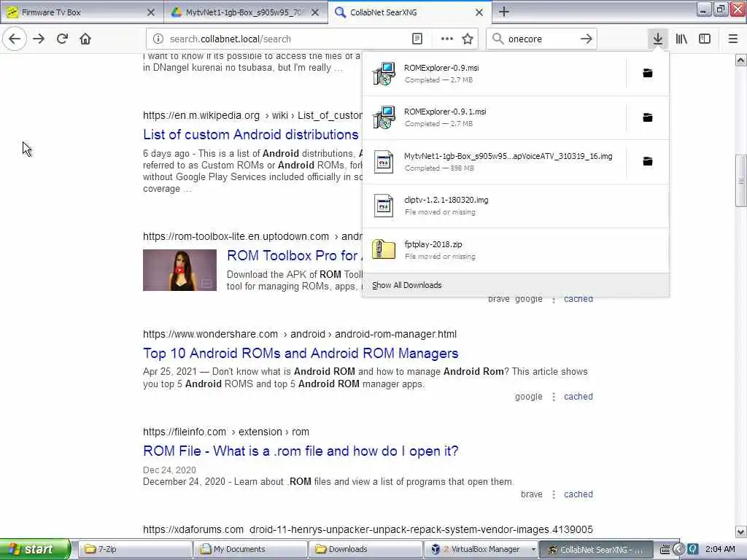Open List of custom Android distributions result
The width and height of the screenshot is (747, 560).
[x=251, y=135]
